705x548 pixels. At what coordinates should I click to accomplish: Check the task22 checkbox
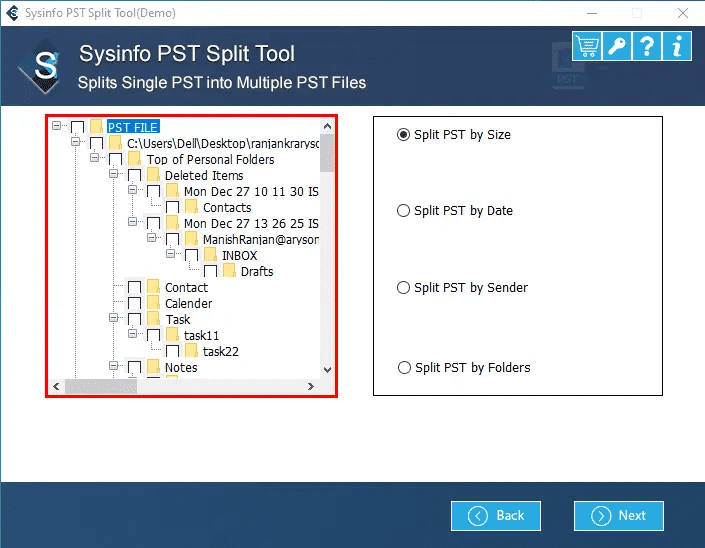point(172,352)
